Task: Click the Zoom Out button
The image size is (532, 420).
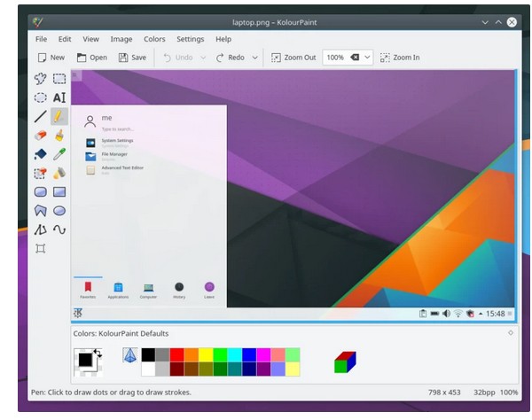Action: (x=293, y=58)
